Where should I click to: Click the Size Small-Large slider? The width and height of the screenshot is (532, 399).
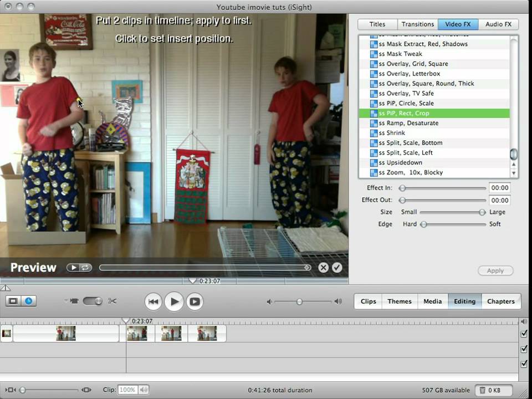tap(453, 212)
